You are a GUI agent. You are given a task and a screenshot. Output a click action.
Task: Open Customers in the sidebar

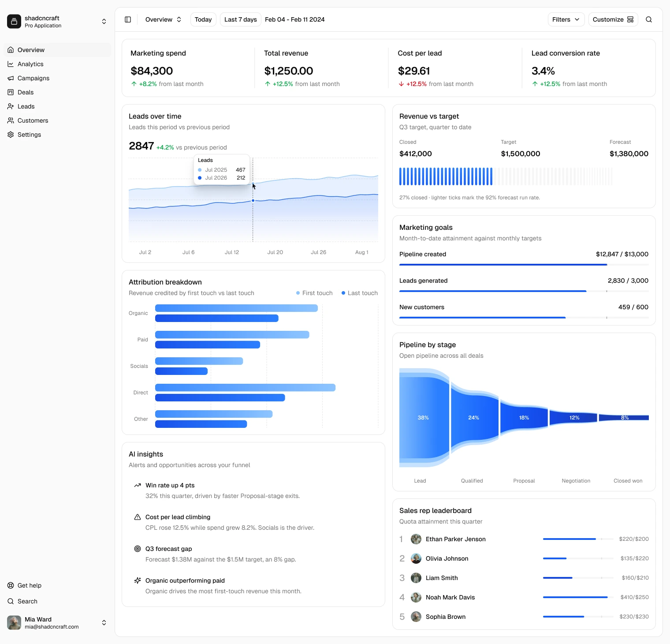[57, 120]
